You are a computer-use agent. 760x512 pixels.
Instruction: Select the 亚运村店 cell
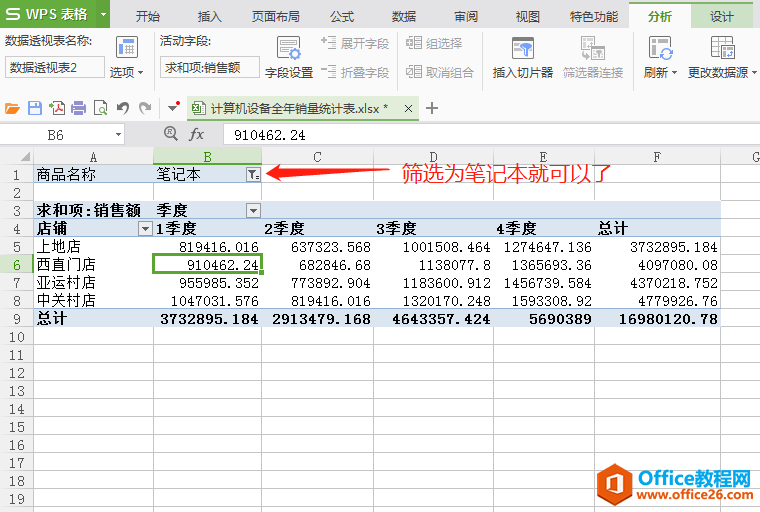pyautogui.click(x=94, y=283)
